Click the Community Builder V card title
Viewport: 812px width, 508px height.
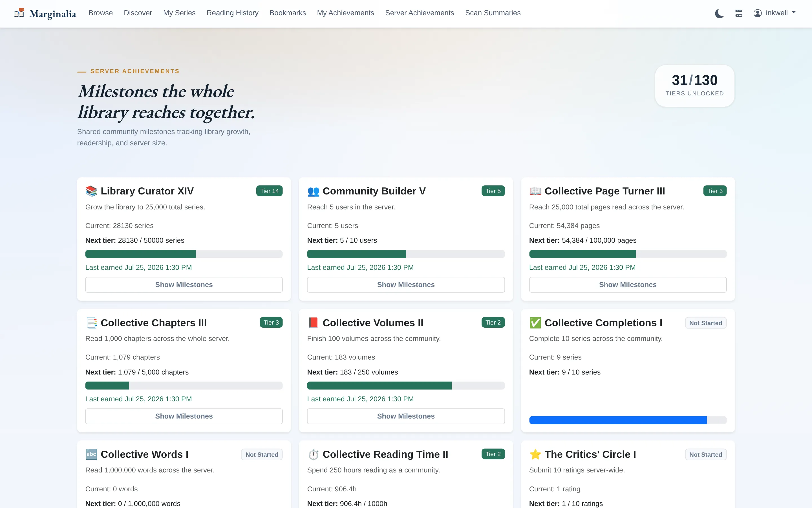(374, 191)
